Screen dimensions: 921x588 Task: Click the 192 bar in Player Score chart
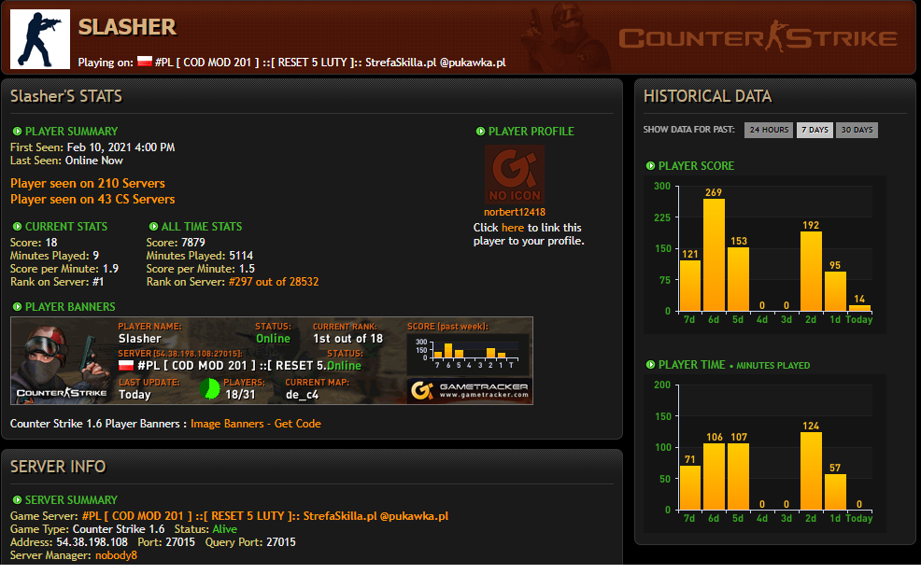[x=811, y=271]
